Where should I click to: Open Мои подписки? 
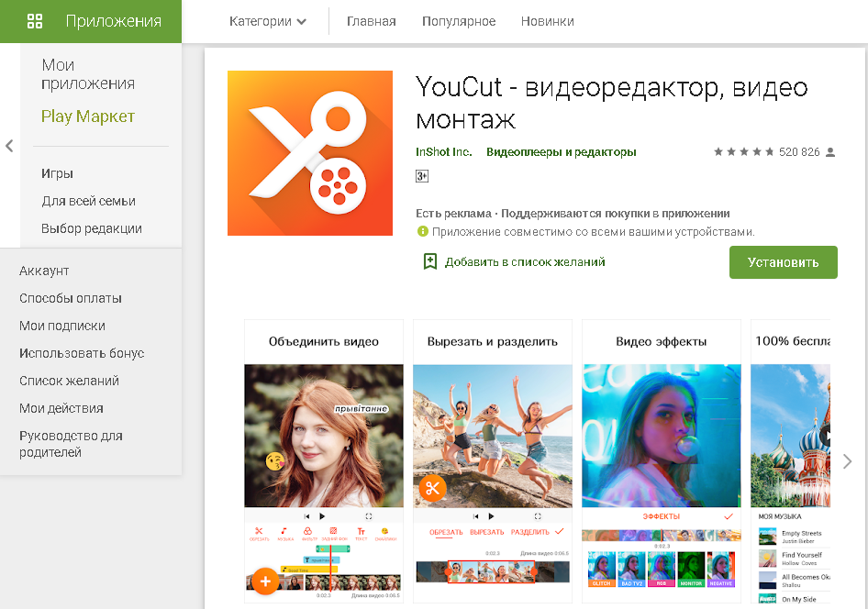coord(62,326)
